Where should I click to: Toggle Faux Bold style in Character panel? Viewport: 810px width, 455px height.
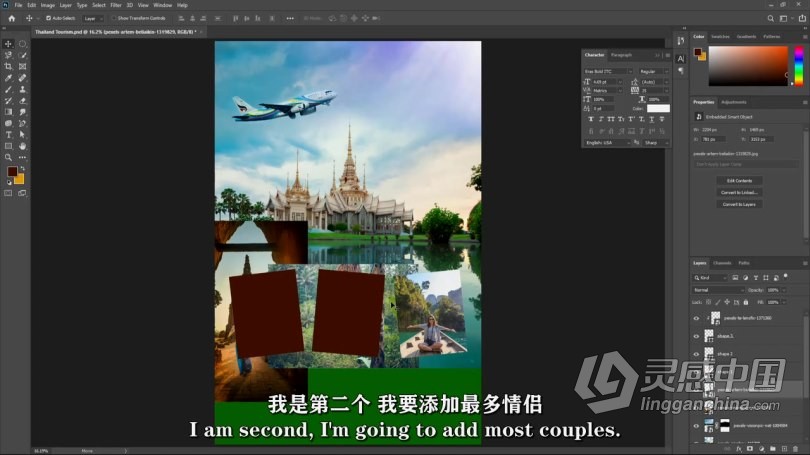[590, 119]
